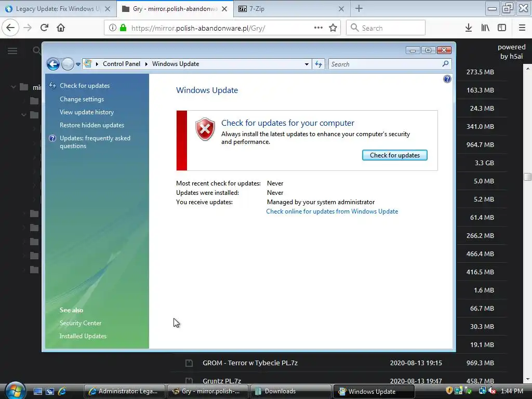The image size is (532, 399).
Task: Switch to Legacy Update Firefox tab
Action: pos(58,9)
